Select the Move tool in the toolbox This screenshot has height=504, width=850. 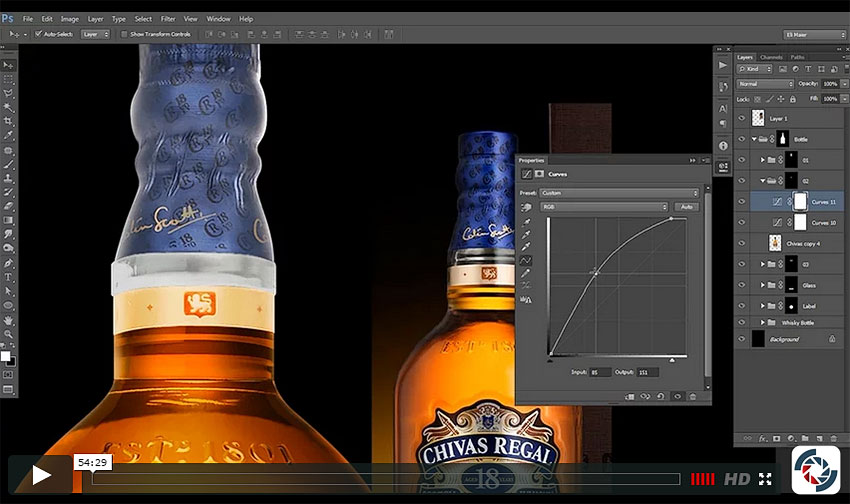click(8, 65)
